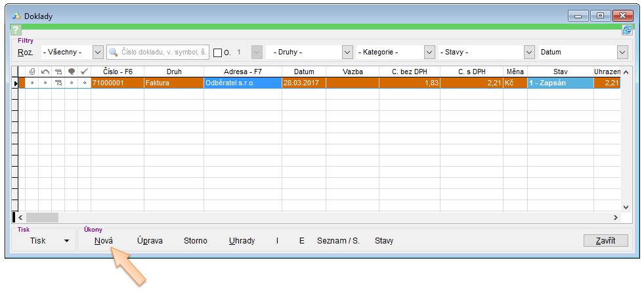Click the checkmark column header icon
This screenshot has width=644, height=296.
point(84,72)
